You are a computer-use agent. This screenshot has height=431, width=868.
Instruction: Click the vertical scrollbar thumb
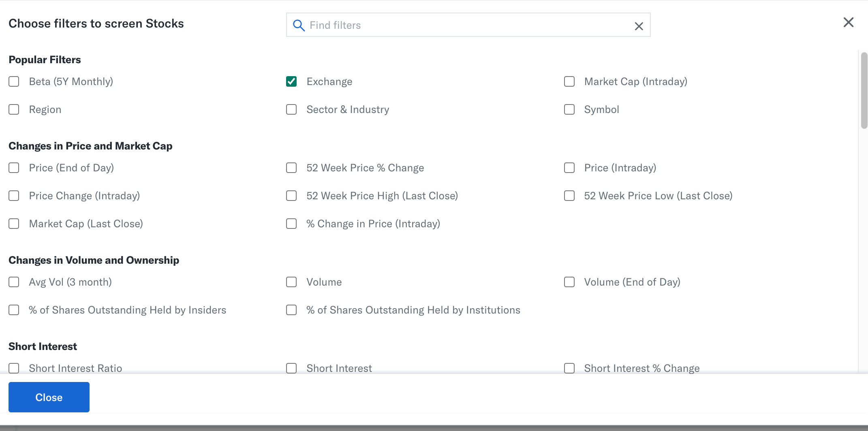pyautogui.click(x=864, y=90)
